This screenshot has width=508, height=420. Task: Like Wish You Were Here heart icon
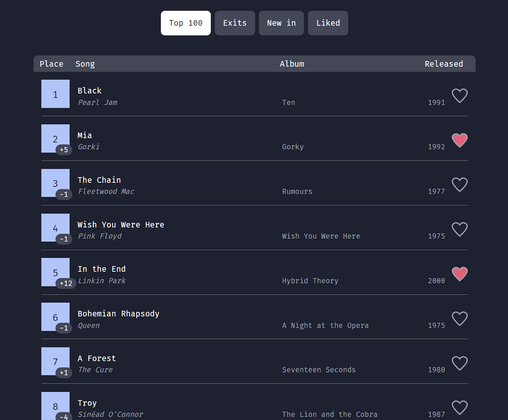click(459, 229)
